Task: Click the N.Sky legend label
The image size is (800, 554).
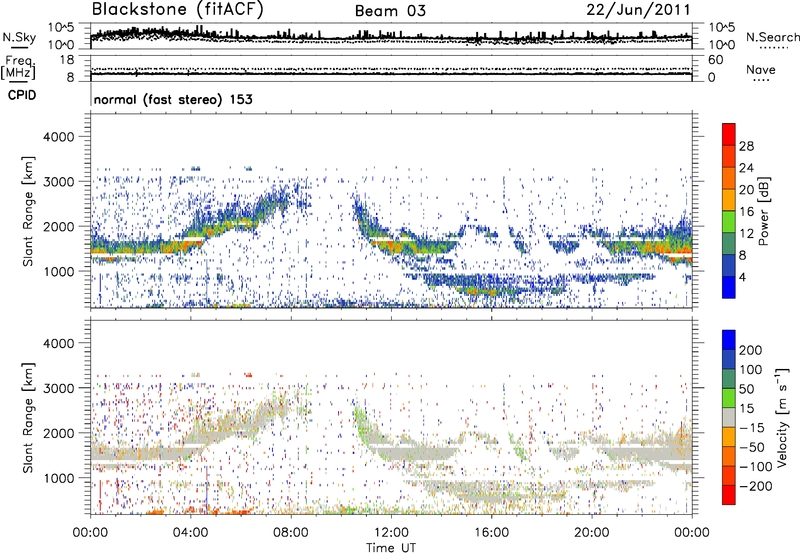Action: (x=19, y=35)
